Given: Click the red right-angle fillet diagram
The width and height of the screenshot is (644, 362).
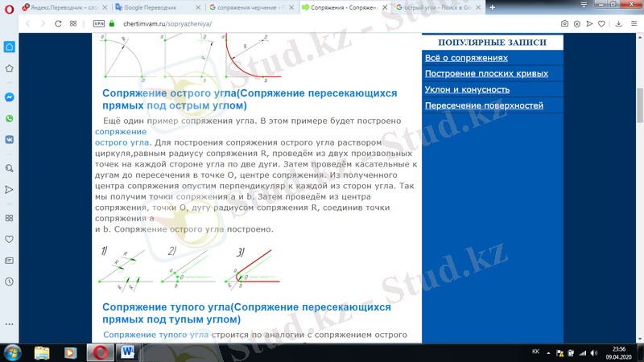Looking at the screenshot, I should click(253, 56).
